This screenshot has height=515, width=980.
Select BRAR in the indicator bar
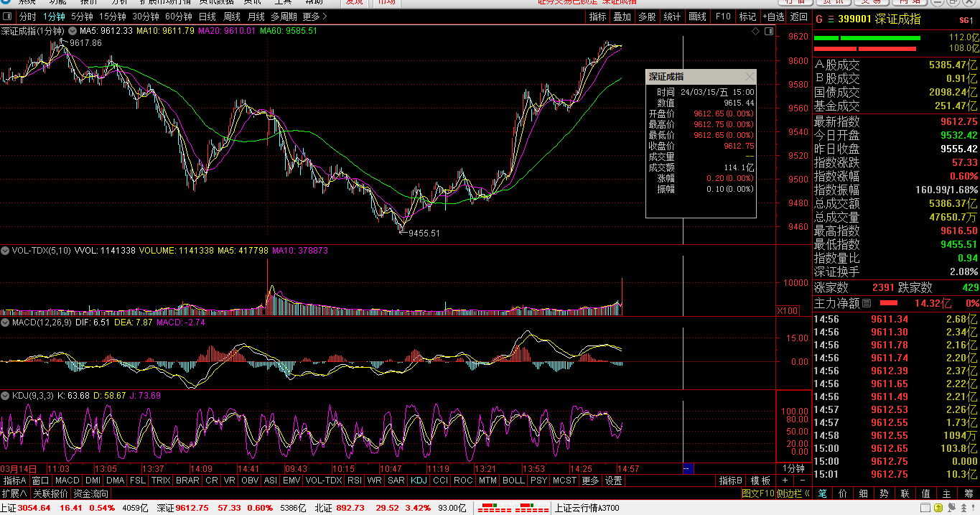pyautogui.click(x=187, y=481)
